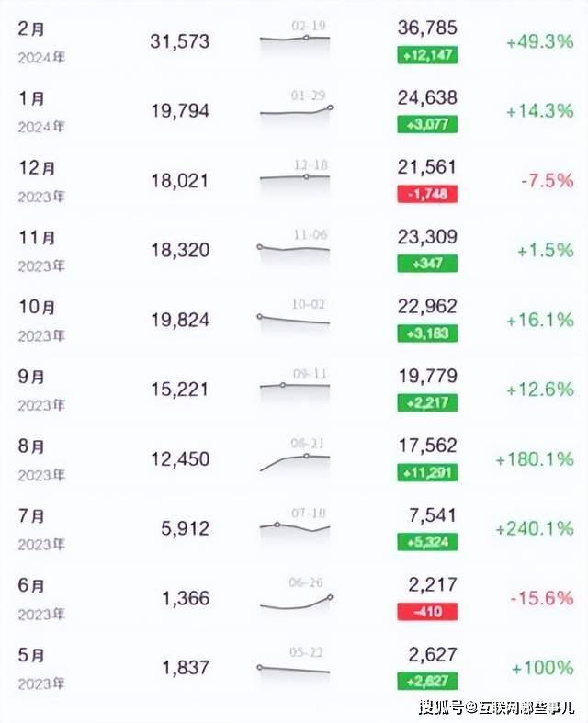Click the green +12,147 change badge
Viewport: 588px width, 723px height.
point(427,55)
